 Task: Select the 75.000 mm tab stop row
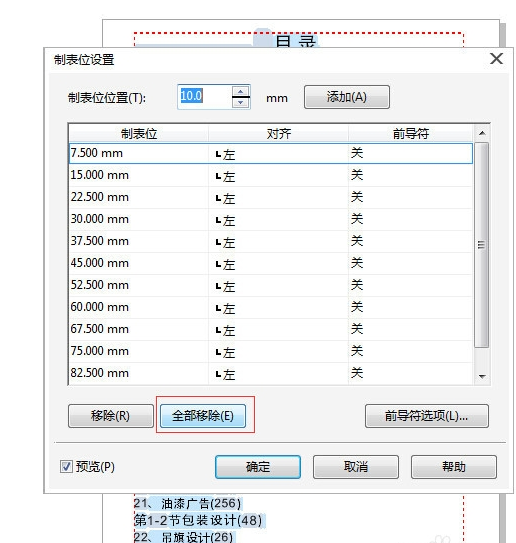click(x=271, y=351)
